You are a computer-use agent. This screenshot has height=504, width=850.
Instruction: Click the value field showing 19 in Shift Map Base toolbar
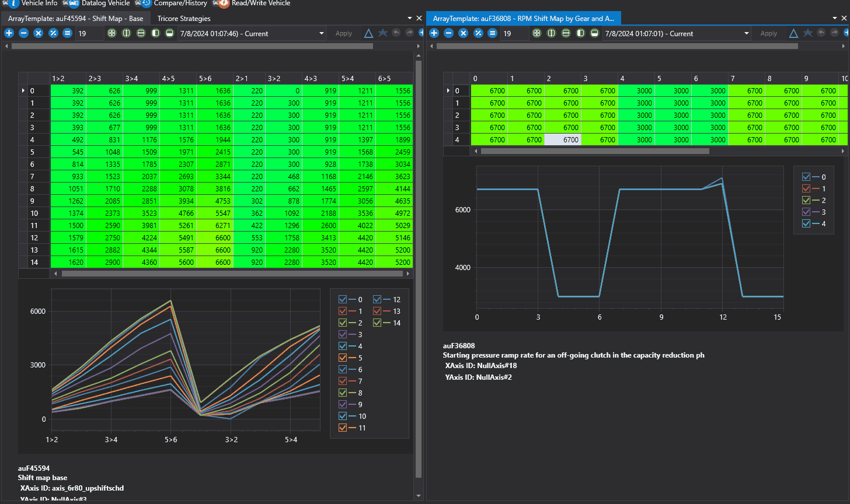(89, 34)
